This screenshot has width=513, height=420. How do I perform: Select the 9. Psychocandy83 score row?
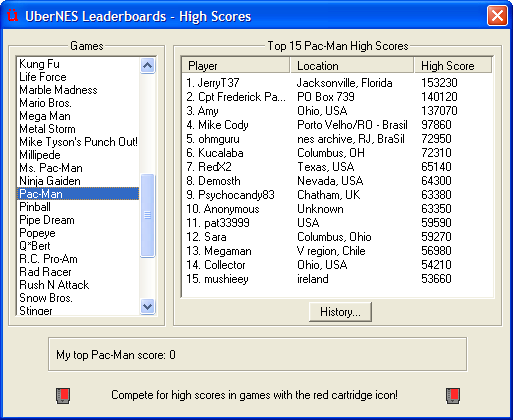tap(337, 195)
